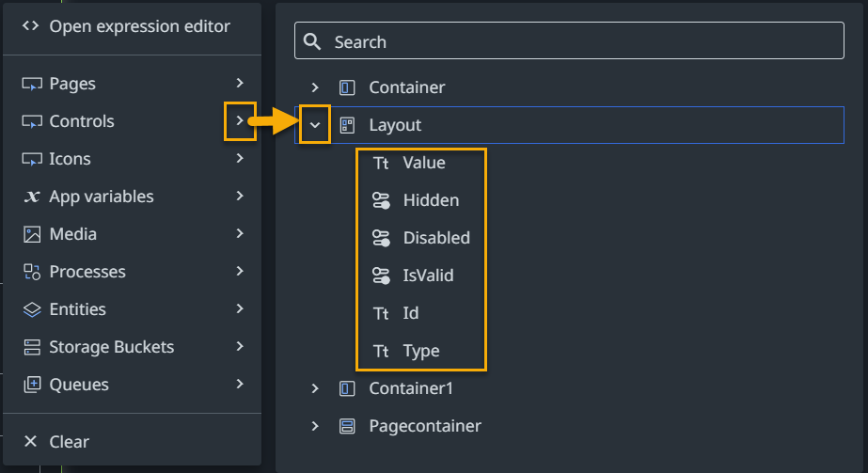Expand the App variables submenu arrow

click(240, 196)
